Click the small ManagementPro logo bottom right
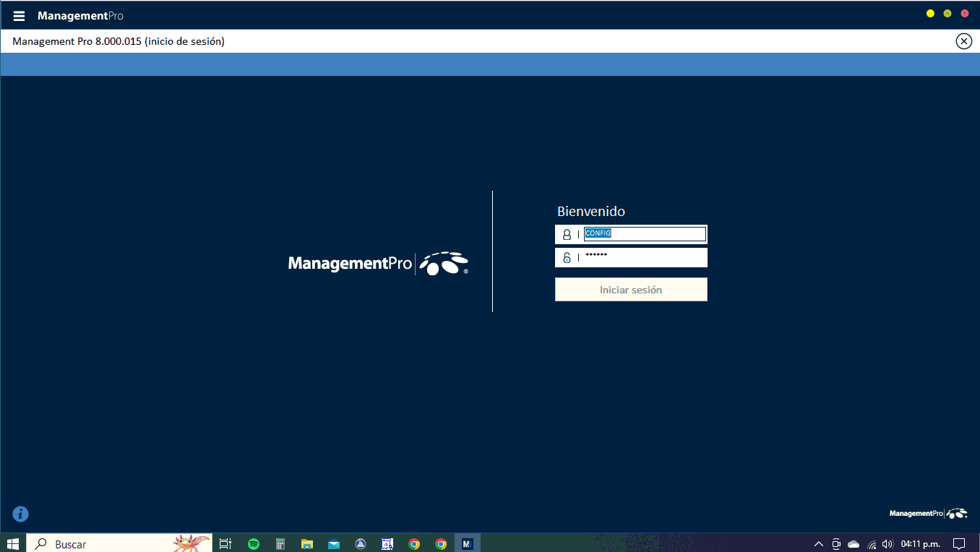Viewport: 980px width, 552px height. (x=928, y=514)
